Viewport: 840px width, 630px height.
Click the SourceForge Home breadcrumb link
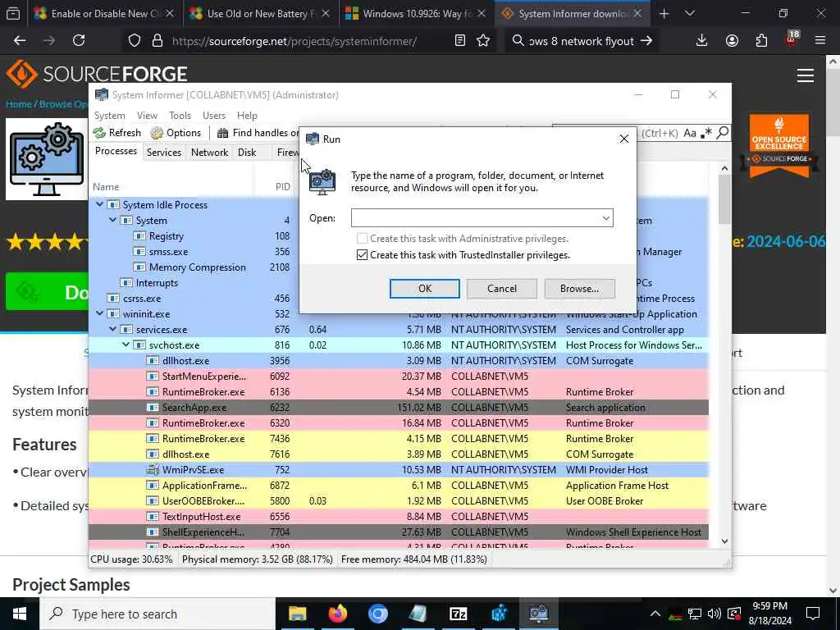coord(18,104)
